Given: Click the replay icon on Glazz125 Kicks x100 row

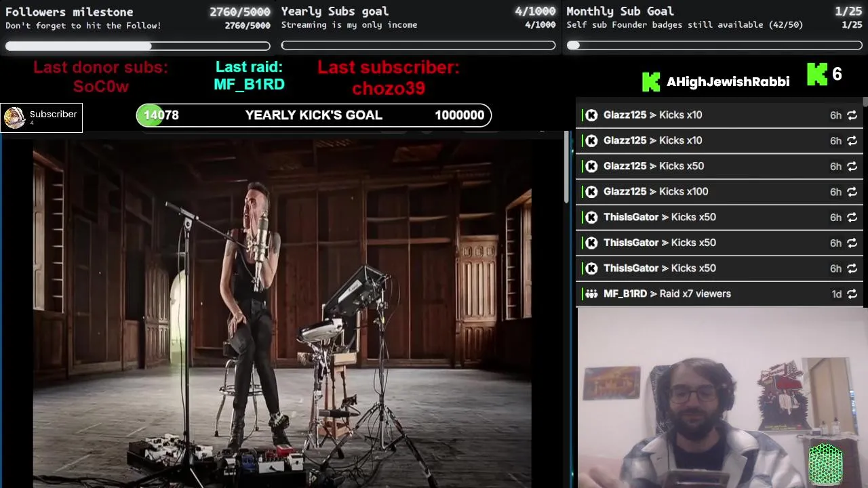Looking at the screenshot, I should pyautogui.click(x=852, y=192).
